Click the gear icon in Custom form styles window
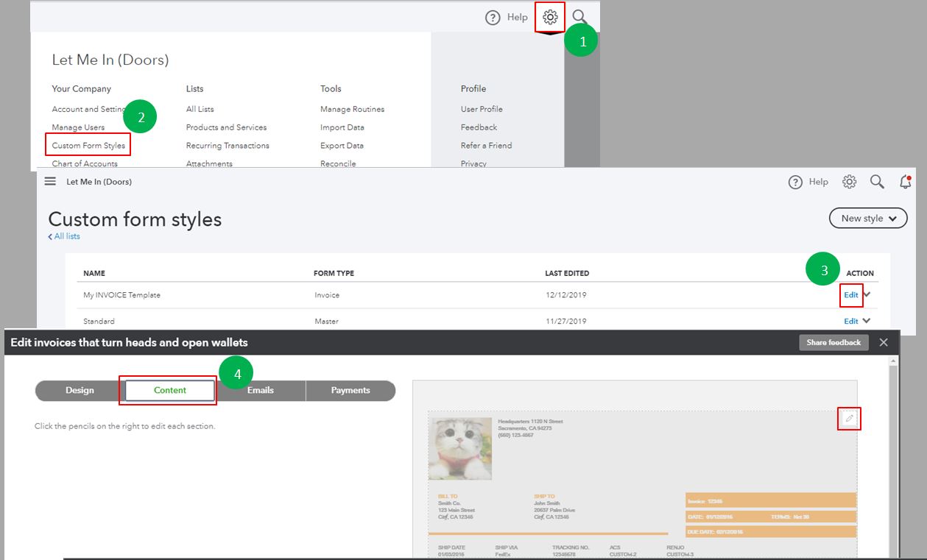The width and height of the screenshot is (927, 560). tap(849, 182)
